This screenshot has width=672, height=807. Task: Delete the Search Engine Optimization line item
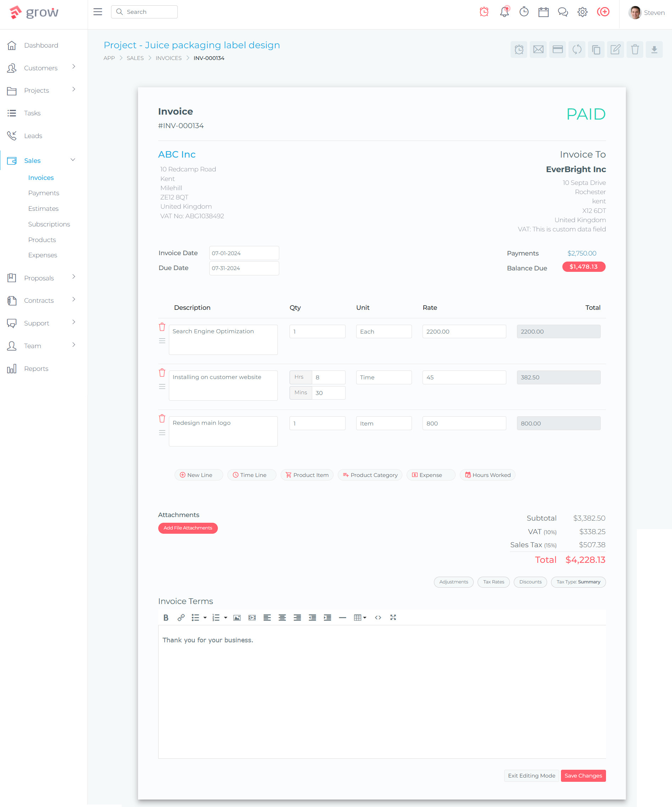click(162, 327)
